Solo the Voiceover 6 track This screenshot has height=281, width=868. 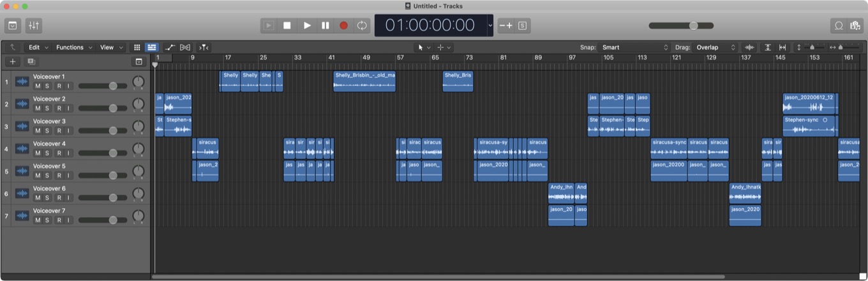coord(47,198)
